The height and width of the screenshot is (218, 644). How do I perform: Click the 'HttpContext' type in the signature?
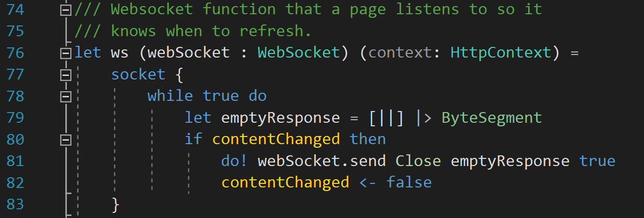point(501,53)
